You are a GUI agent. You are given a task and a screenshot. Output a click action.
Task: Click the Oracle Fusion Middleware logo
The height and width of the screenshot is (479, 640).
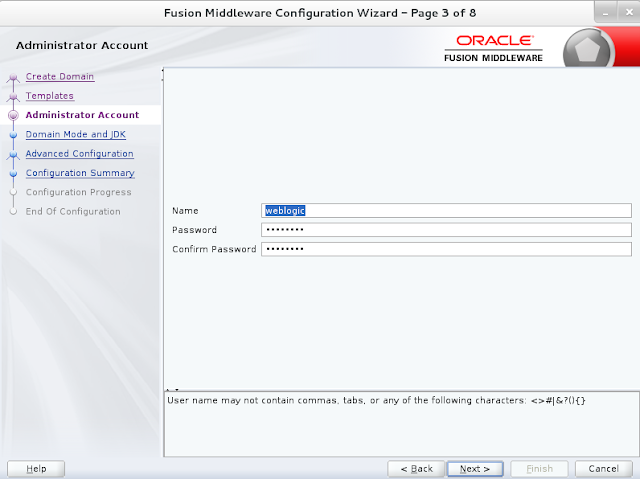click(x=493, y=49)
